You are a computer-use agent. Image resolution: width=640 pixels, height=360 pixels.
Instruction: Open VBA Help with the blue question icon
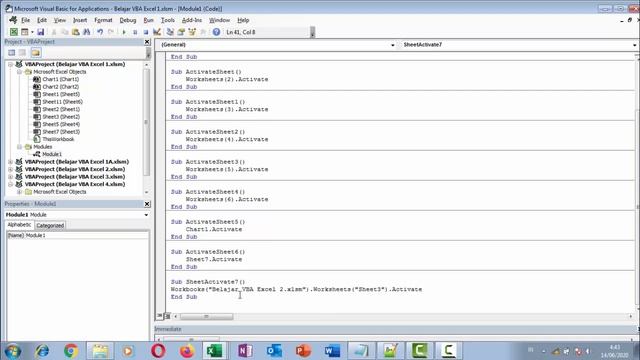coord(216,32)
